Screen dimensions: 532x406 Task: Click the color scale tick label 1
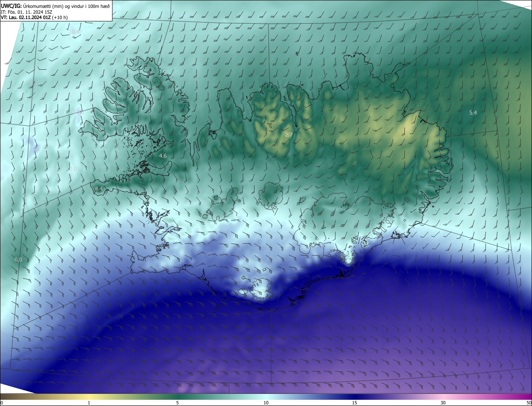click(89, 403)
